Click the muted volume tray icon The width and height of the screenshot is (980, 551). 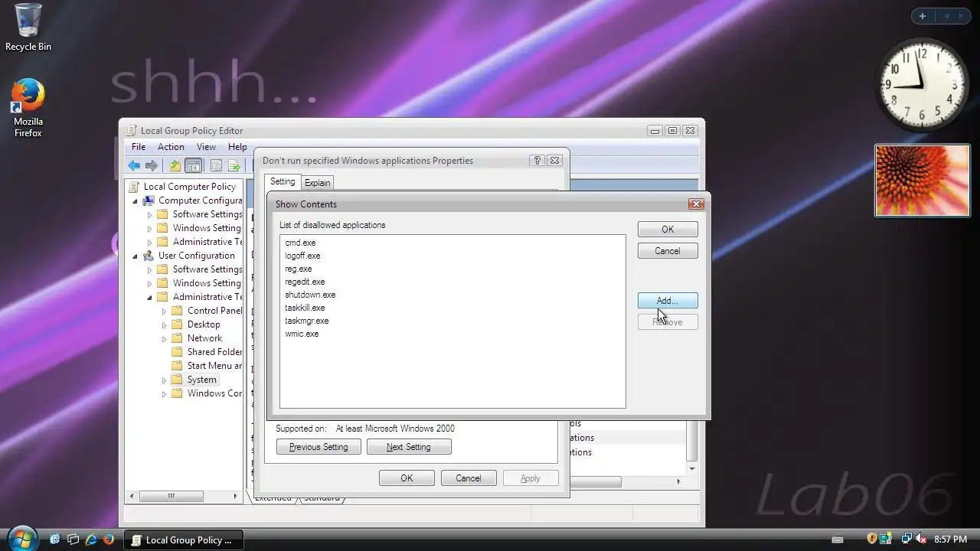tap(921, 540)
